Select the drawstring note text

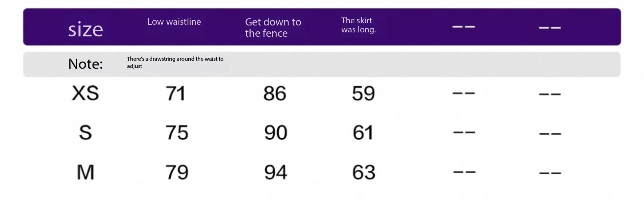(x=175, y=62)
